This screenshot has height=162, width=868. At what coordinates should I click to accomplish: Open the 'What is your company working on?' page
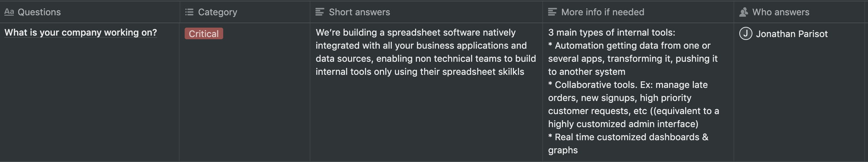[81, 32]
